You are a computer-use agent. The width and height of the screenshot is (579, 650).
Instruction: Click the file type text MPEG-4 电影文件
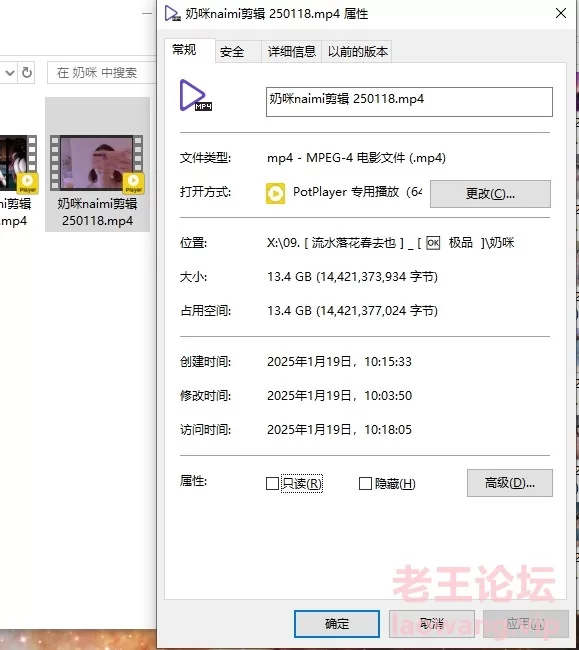coord(355,158)
